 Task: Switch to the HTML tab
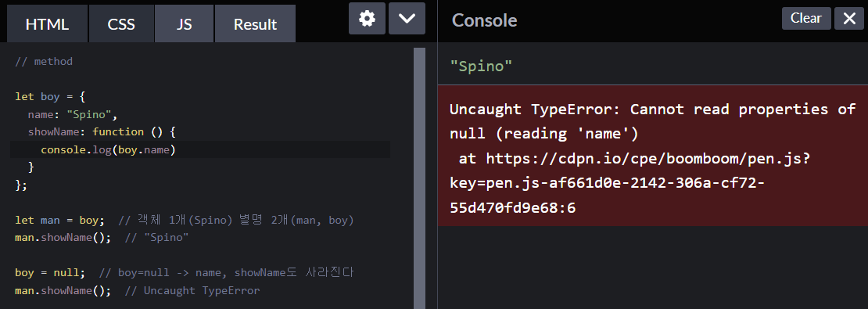coord(47,23)
